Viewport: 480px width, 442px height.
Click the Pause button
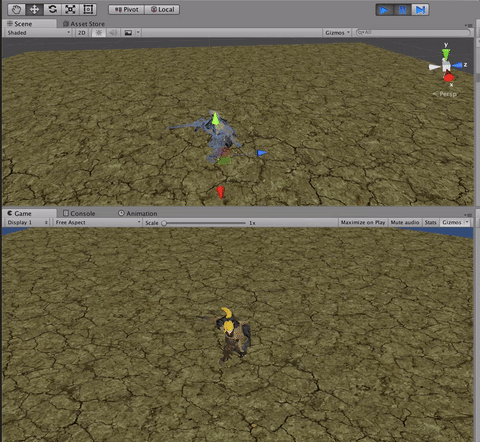(x=402, y=10)
